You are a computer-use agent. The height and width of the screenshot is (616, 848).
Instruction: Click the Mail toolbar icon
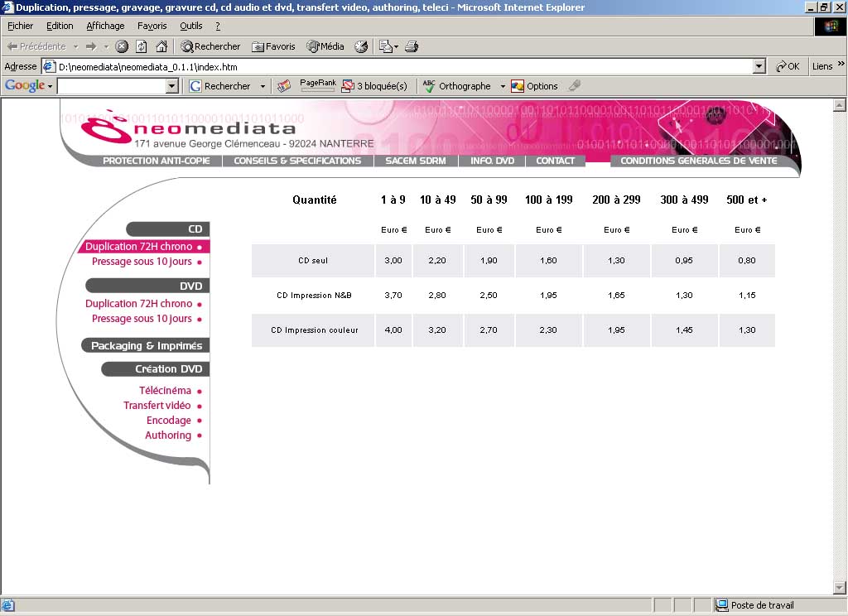tap(385, 46)
